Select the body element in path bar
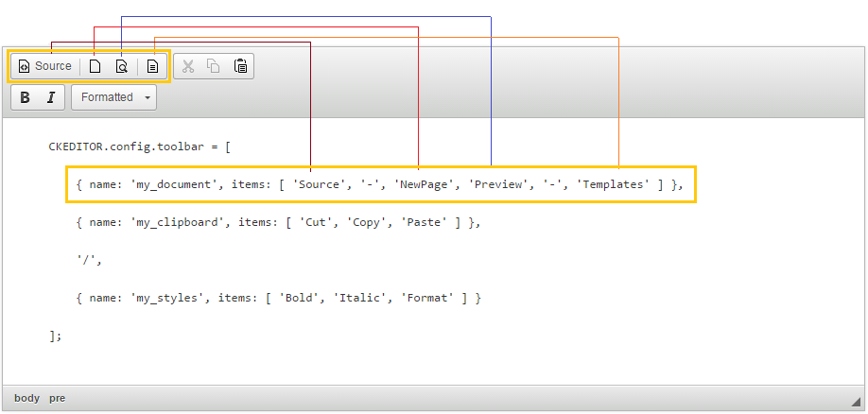This screenshot has height=414, width=868. point(27,398)
